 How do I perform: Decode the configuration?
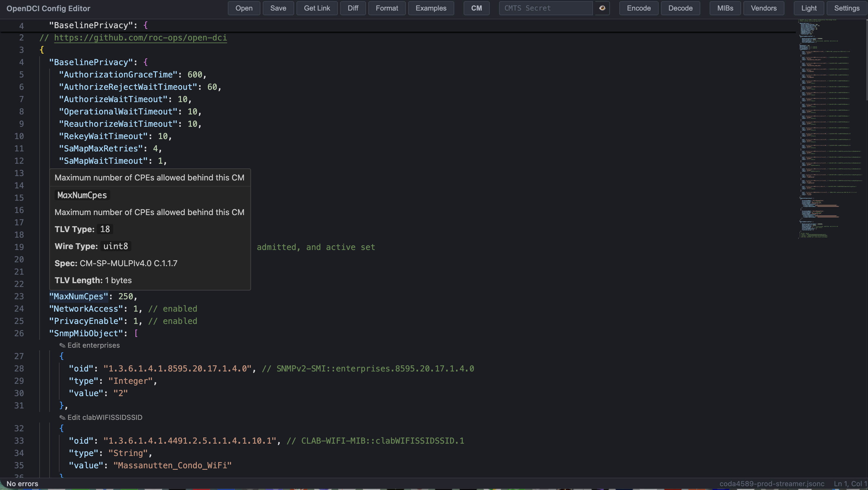pos(680,8)
